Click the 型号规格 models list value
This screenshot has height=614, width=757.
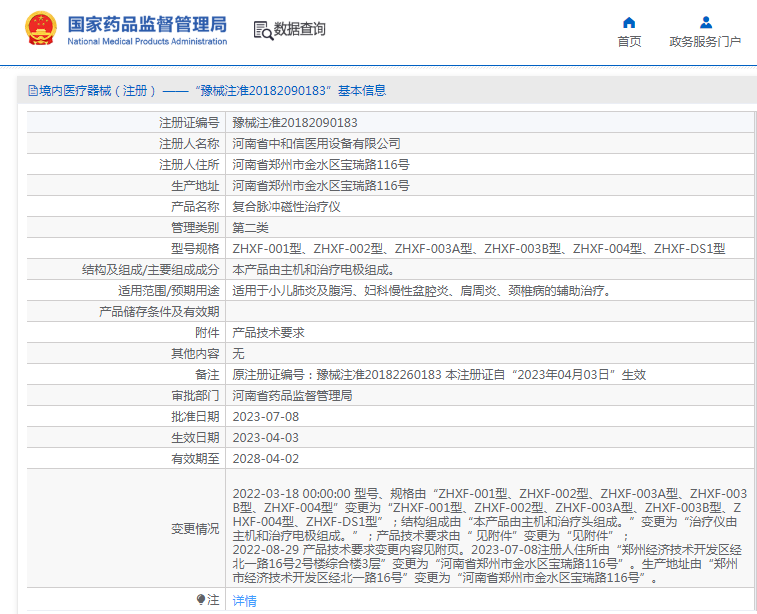pos(479,249)
